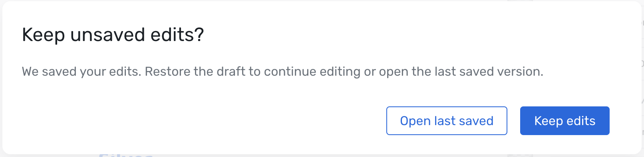Restore draft with the Keep edits button
Viewport: 644px width, 157px height.
point(564,121)
